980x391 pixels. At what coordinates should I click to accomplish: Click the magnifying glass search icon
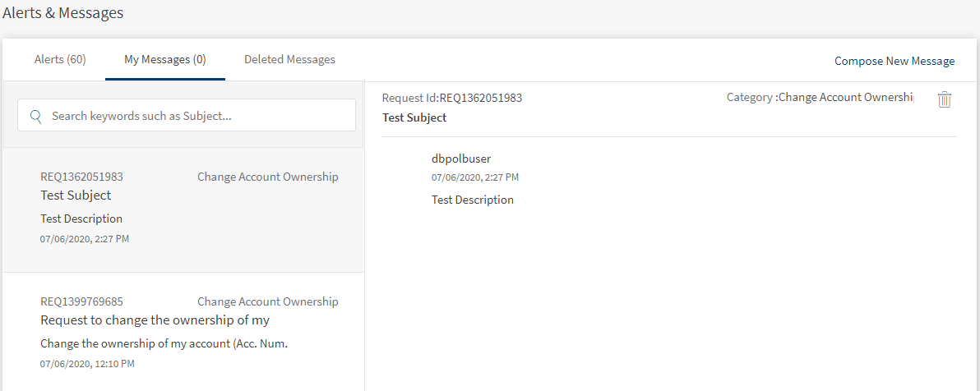(36, 116)
